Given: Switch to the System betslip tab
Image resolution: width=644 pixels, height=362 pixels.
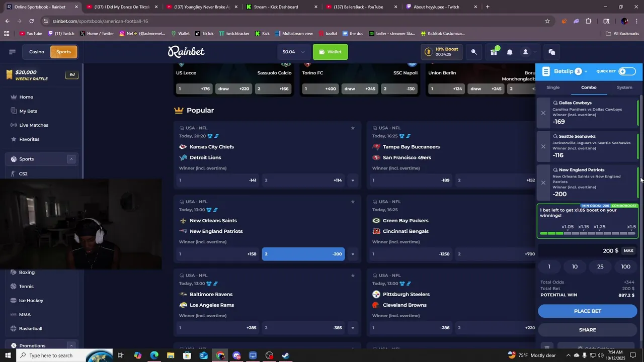Looking at the screenshot, I should pos(624,87).
